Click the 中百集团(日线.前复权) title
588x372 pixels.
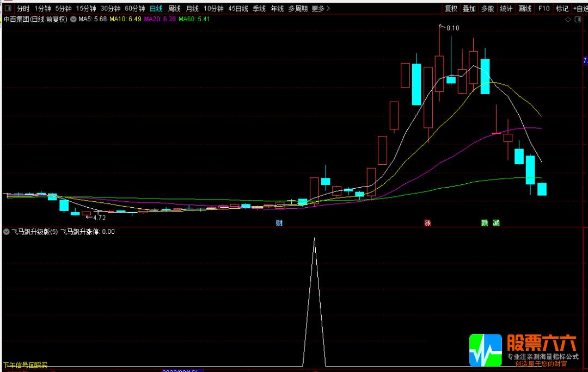point(35,19)
